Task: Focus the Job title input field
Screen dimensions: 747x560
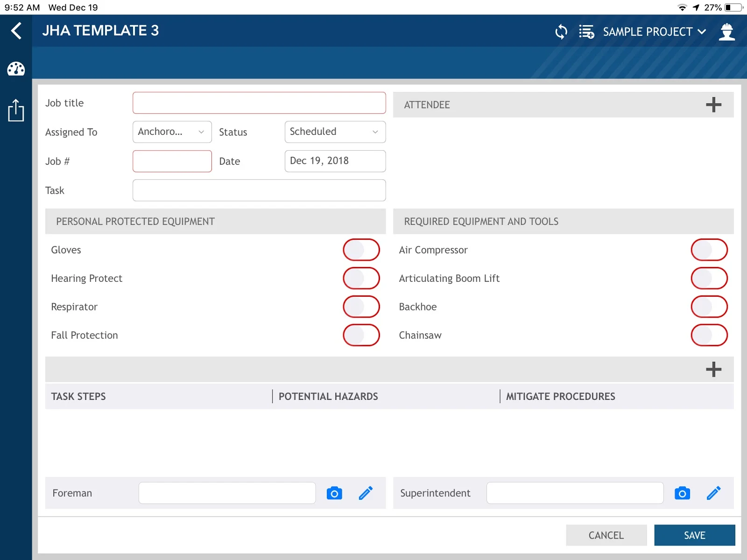Action: point(259,103)
